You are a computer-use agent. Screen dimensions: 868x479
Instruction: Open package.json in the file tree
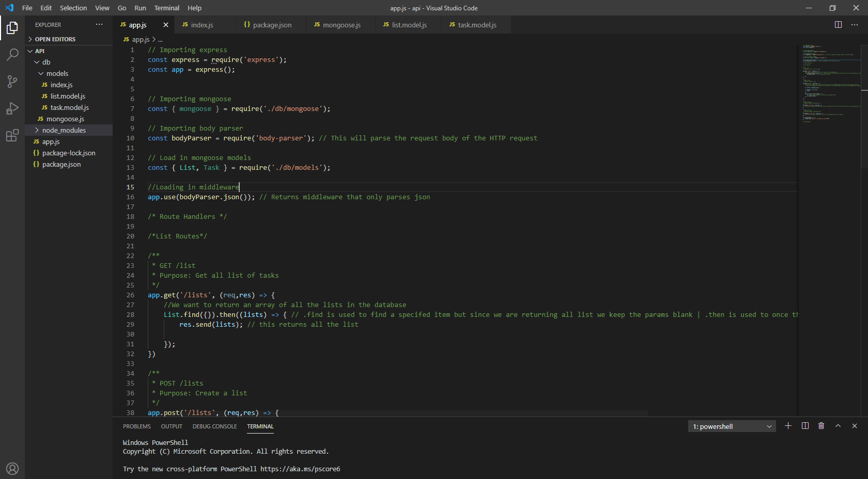69,164
